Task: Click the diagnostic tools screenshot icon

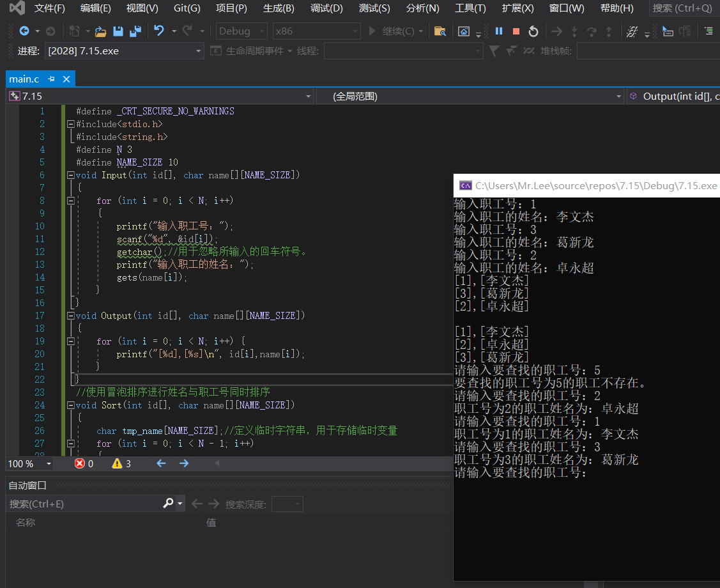Action: tap(464, 31)
